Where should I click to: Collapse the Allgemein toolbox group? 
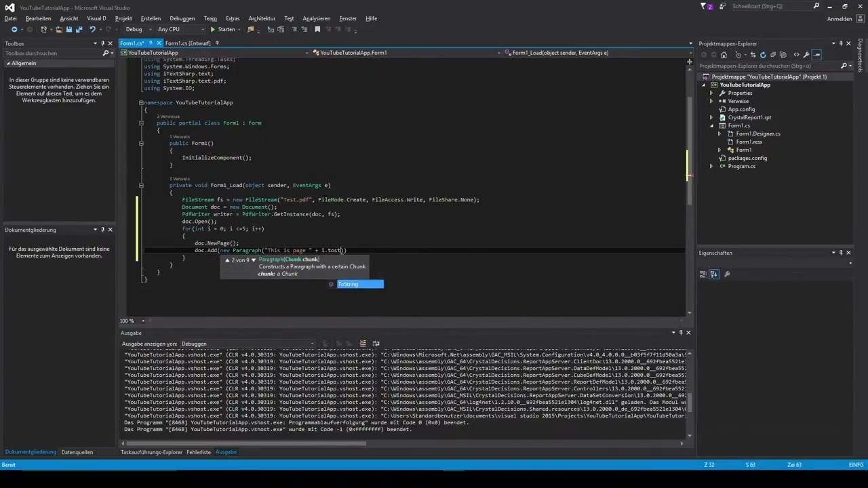pyautogui.click(x=9, y=63)
